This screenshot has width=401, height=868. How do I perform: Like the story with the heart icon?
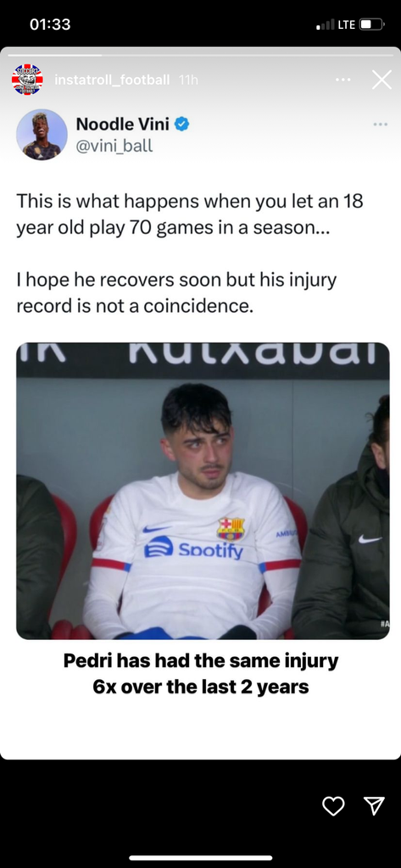(333, 806)
